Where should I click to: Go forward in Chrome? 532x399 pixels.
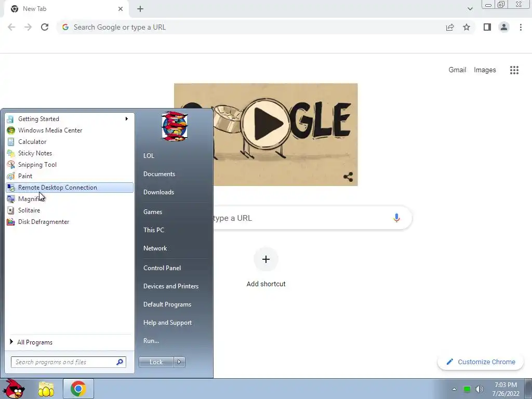[28, 27]
